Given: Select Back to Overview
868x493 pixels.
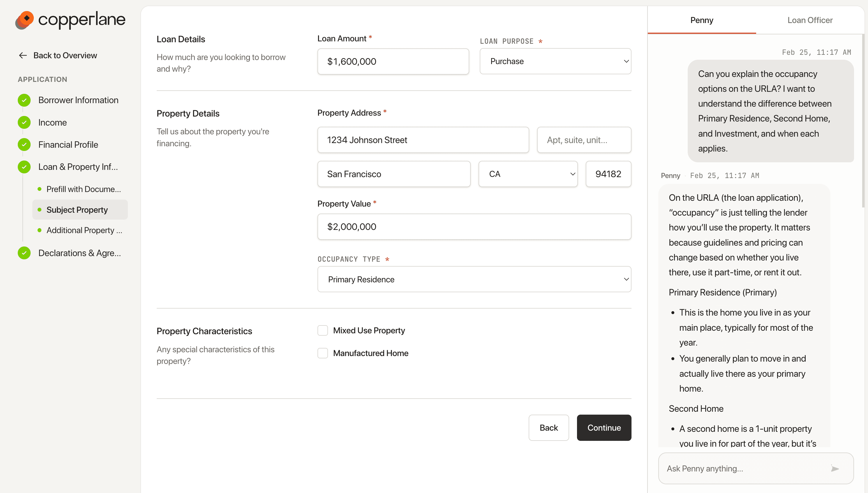Looking at the screenshot, I should (65, 55).
